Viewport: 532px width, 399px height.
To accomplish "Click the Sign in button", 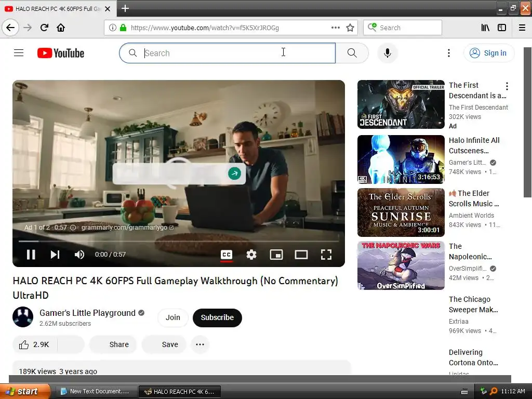I will 488,53.
